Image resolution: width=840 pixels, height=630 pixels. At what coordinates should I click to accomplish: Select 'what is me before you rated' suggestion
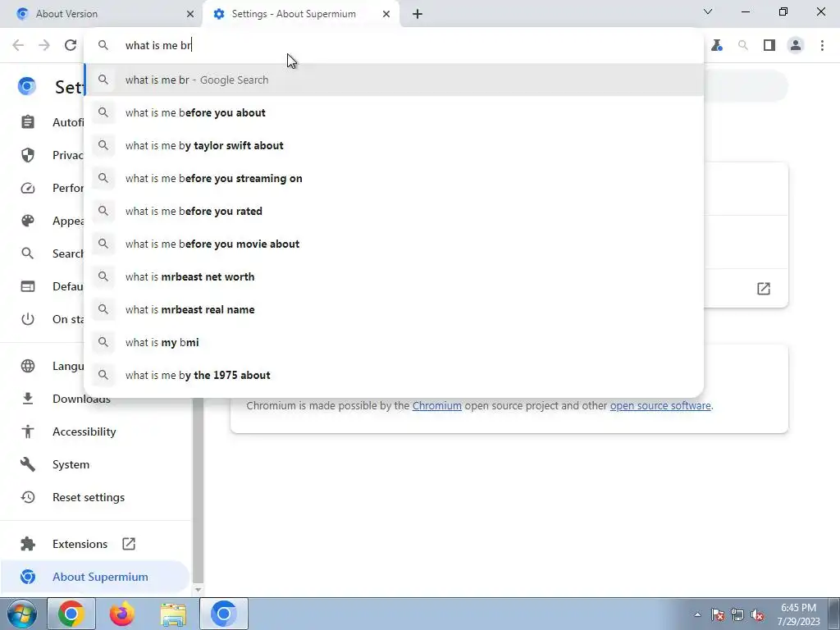click(394, 211)
